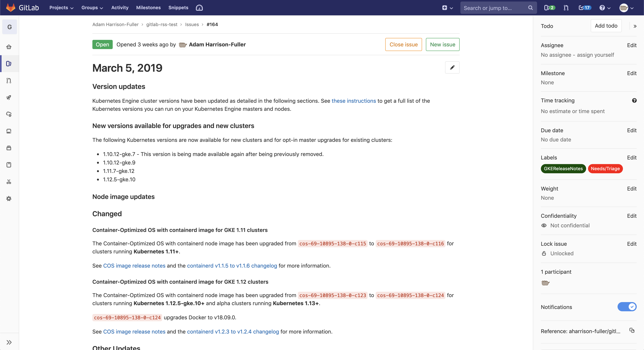Open Snippets scissors icon in sidebar
Viewport: 644px width, 350px height.
[9, 182]
